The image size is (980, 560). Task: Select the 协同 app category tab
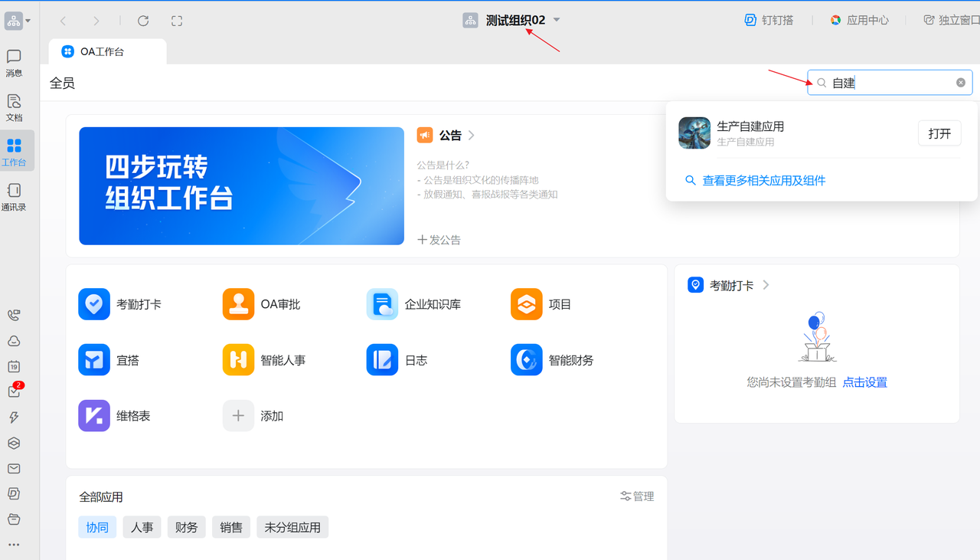[x=97, y=527]
